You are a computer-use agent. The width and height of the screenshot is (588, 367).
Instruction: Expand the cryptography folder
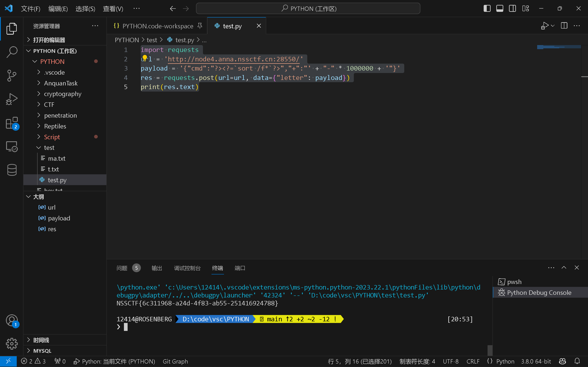pyautogui.click(x=62, y=94)
